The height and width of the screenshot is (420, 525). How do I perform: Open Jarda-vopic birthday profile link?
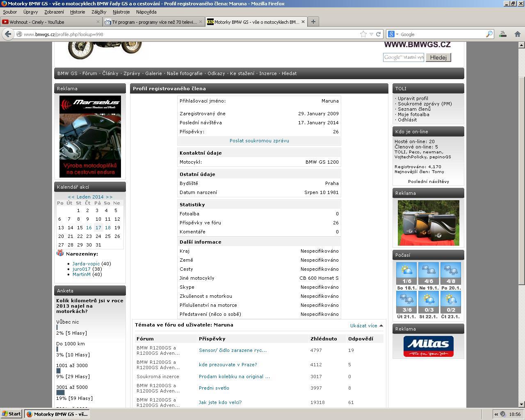[86, 264]
